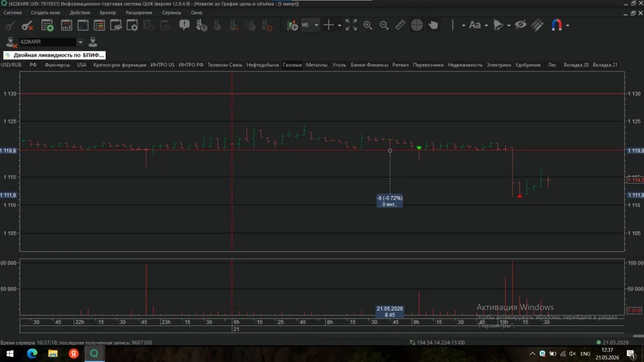Image resolution: width=644 pixels, height=362 pixels.
Task: Click the add instrument to chart icon
Action: (292, 25)
